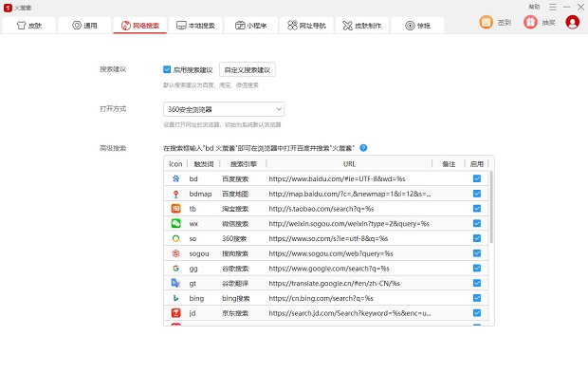Open the hamburger menu in title bar
Viewport: 588px width, 373px height.
click(553, 8)
